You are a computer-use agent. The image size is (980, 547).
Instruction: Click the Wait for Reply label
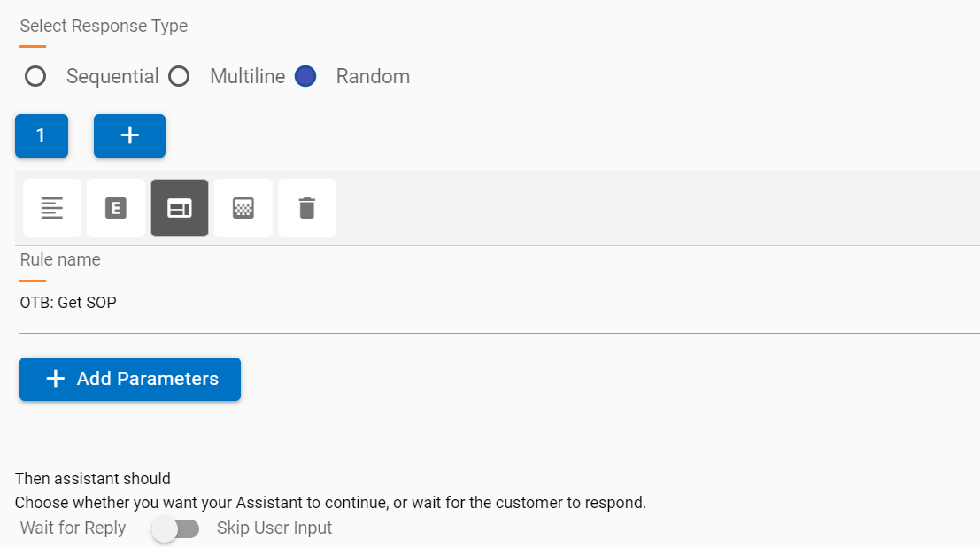[x=72, y=528]
